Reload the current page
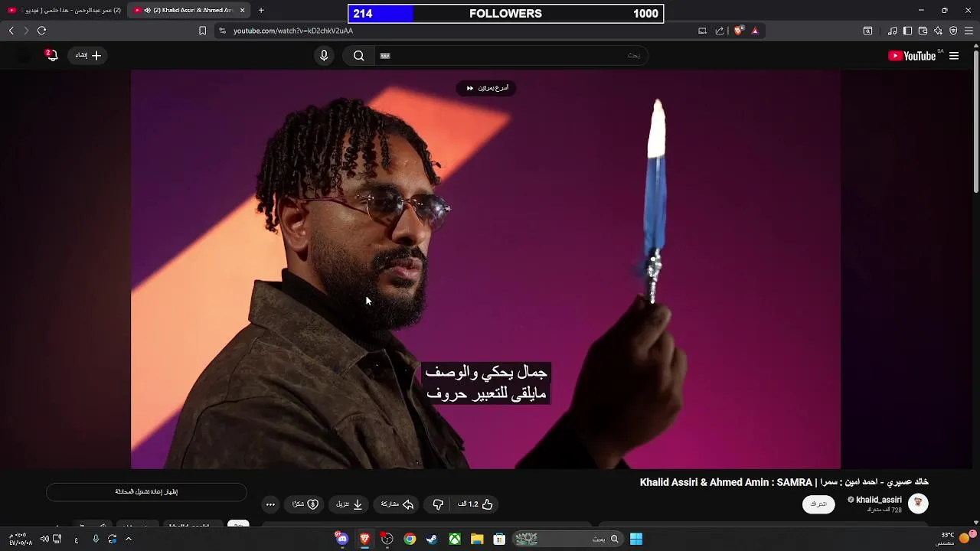 click(41, 31)
